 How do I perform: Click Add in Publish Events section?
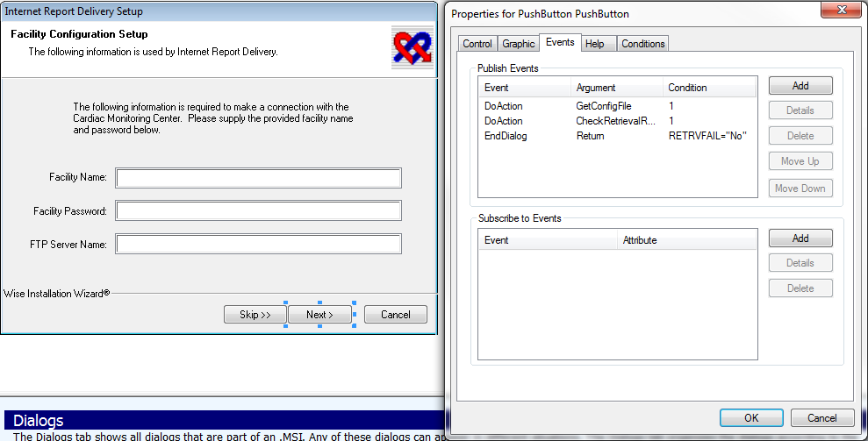(x=800, y=86)
